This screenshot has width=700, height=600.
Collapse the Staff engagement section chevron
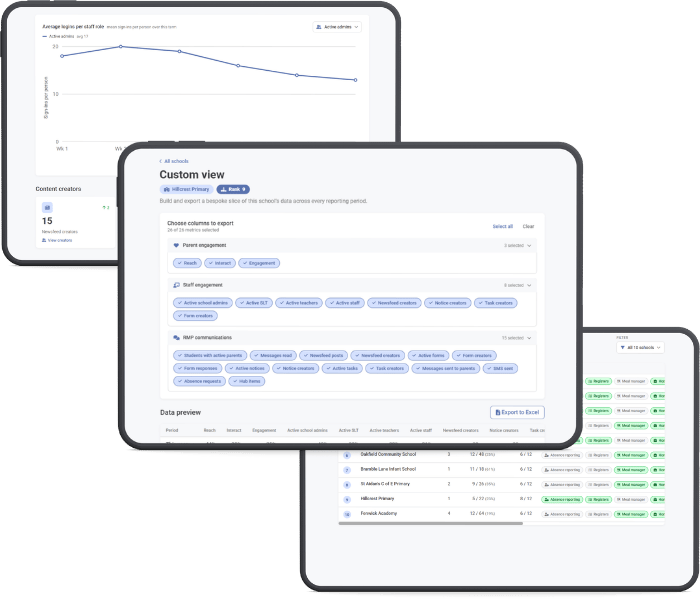pyautogui.click(x=529, y=286)
